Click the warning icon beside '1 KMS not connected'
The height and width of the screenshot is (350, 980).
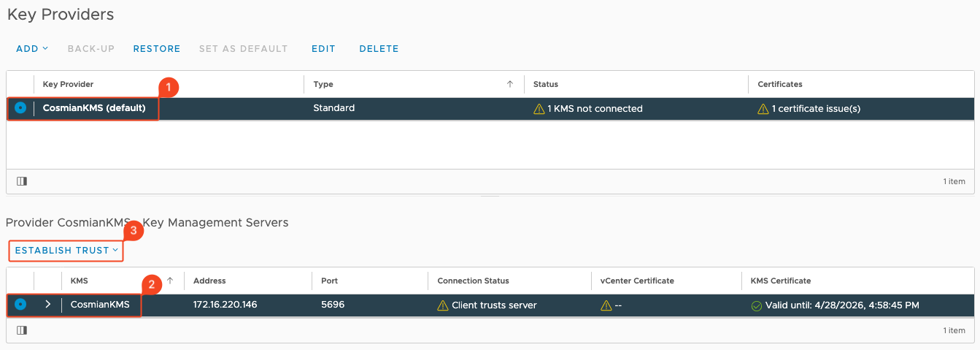(539, 109)
